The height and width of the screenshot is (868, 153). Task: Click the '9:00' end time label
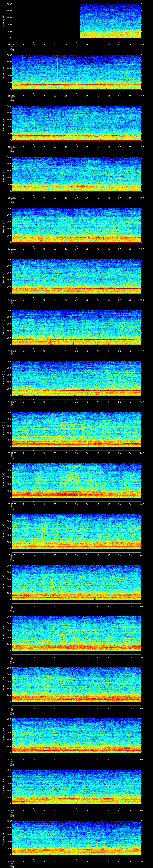(x=141, y=249)
